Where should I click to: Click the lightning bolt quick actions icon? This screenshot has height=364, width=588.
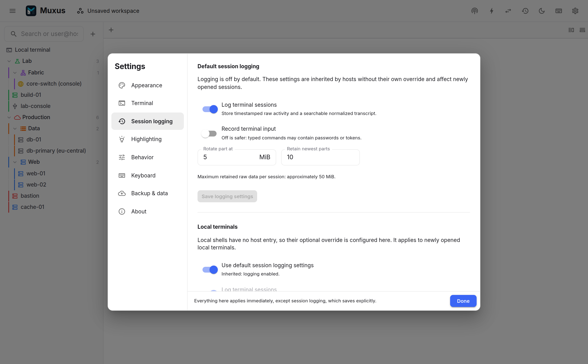coord(492,11)
